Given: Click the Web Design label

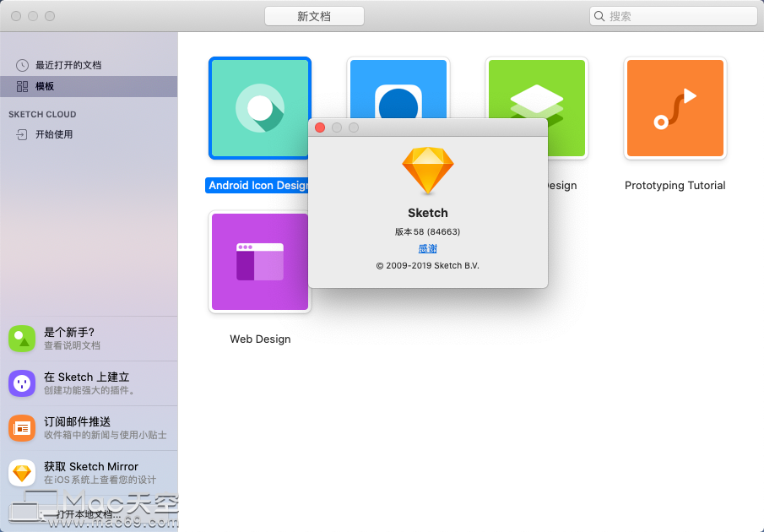Looking at the screenshot, I should (x=260, y=339).
